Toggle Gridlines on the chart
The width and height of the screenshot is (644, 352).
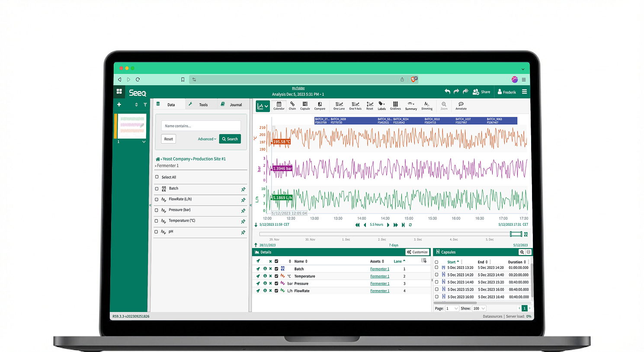pos(395,106)
